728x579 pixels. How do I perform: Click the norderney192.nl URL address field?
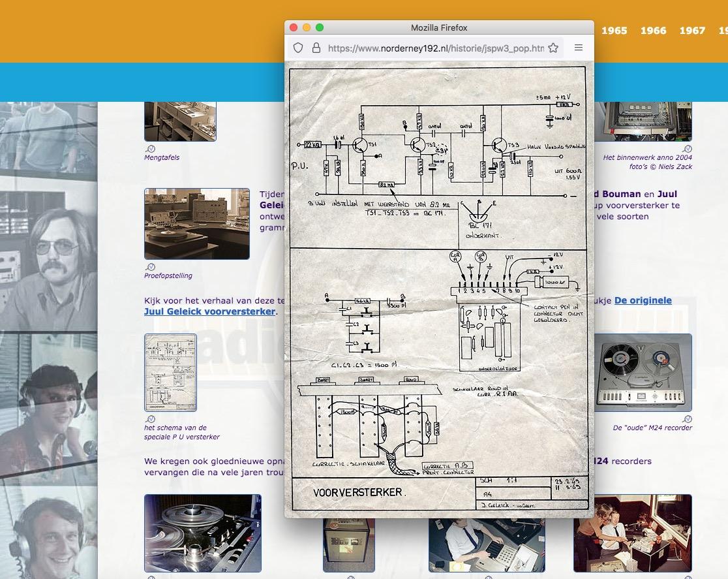click(x=434, y=48)
